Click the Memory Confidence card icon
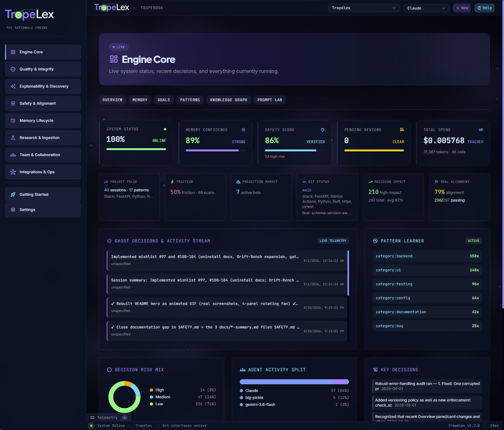The width and height of the screenshot is (504, 430). click(244, 130)
